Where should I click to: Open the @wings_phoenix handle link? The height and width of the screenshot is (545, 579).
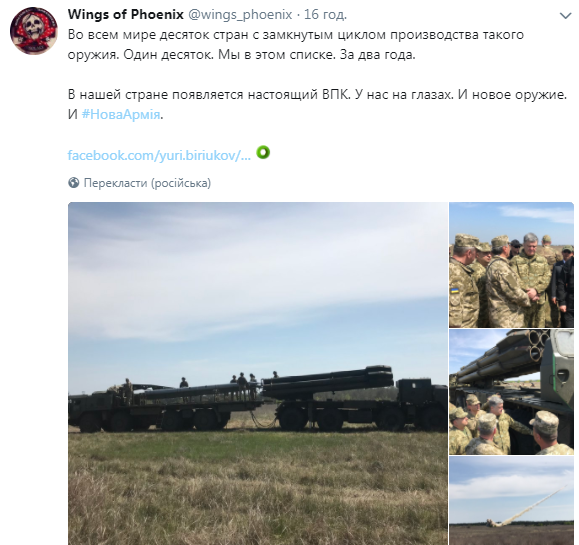point(240,14)
